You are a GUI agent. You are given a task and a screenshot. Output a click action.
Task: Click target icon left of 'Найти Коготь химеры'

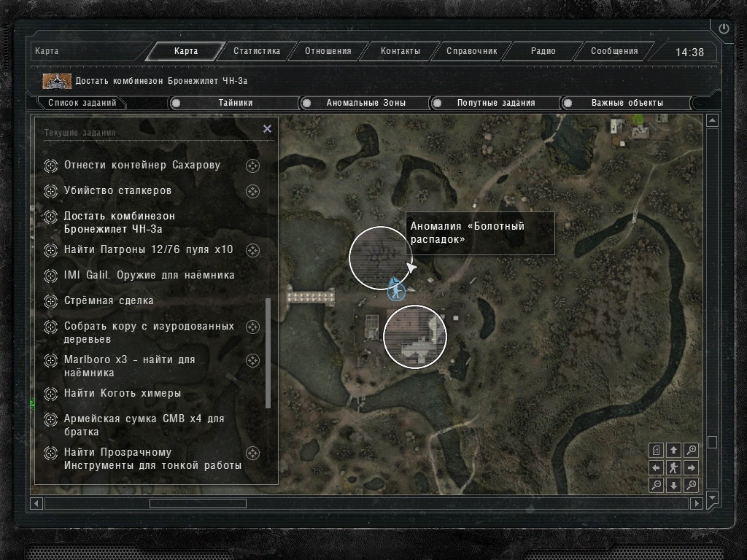point(50,394)
